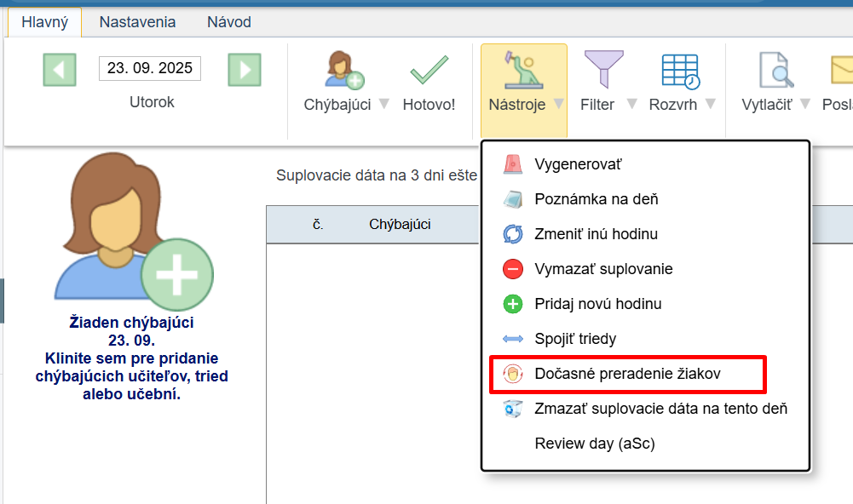853x504 pixels.
Task: Choose Dočasné preradenie žiakov menu entry
Action: [627, 374]
